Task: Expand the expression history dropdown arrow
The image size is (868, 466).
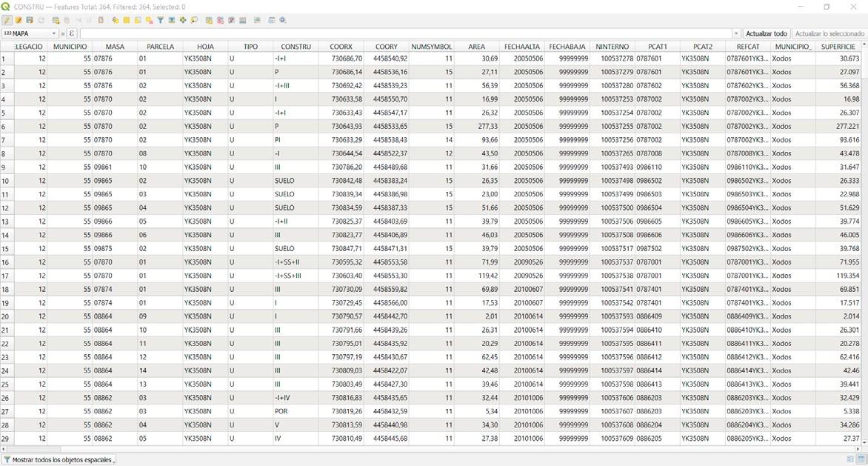Action: (x=735, y=34)
